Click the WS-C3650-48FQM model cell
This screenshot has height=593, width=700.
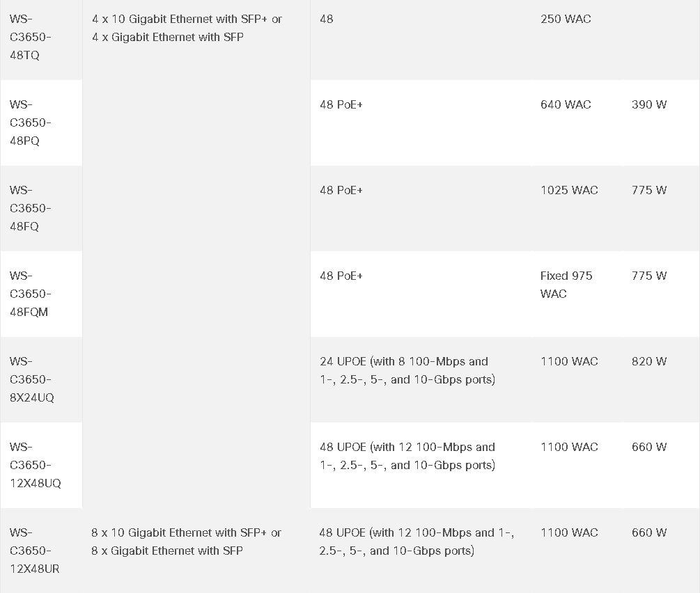click(30, 294)
